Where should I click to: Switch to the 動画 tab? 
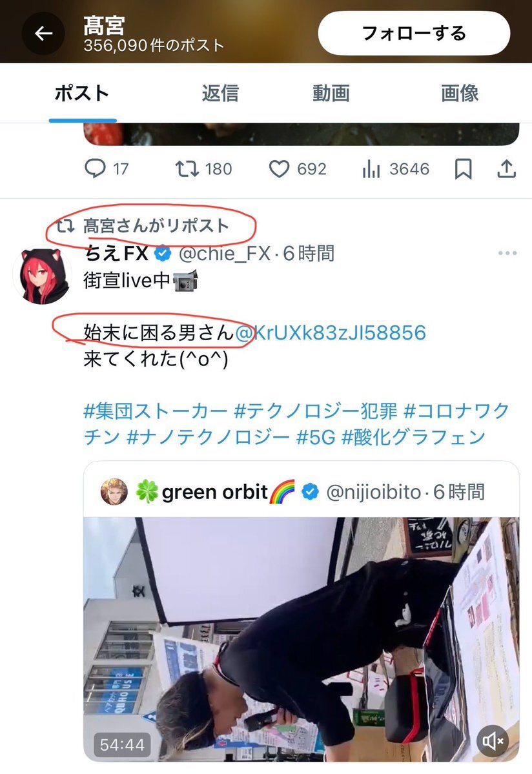[x=331, y=94]
